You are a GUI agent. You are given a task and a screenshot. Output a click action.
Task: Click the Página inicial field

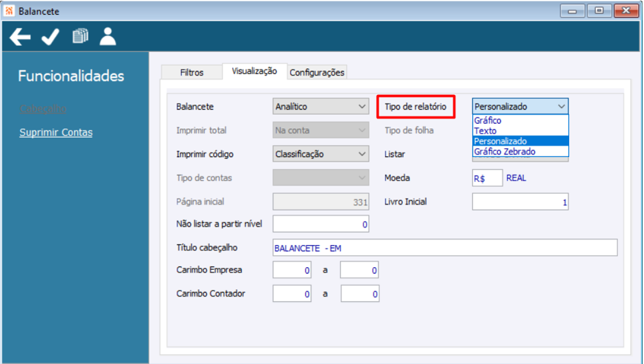pyautogui.click(x=321, y=202)
